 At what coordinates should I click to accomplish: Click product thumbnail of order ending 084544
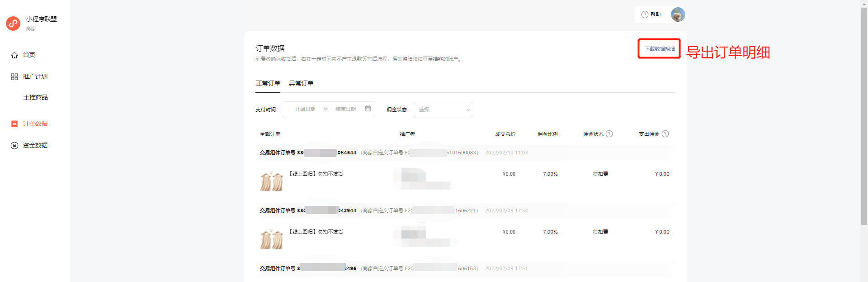[272, 181]
